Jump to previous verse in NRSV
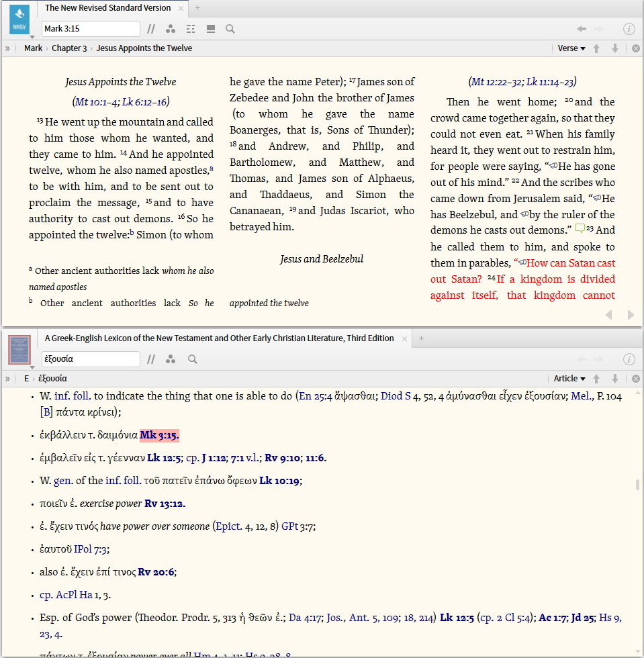 coord(596,48)
